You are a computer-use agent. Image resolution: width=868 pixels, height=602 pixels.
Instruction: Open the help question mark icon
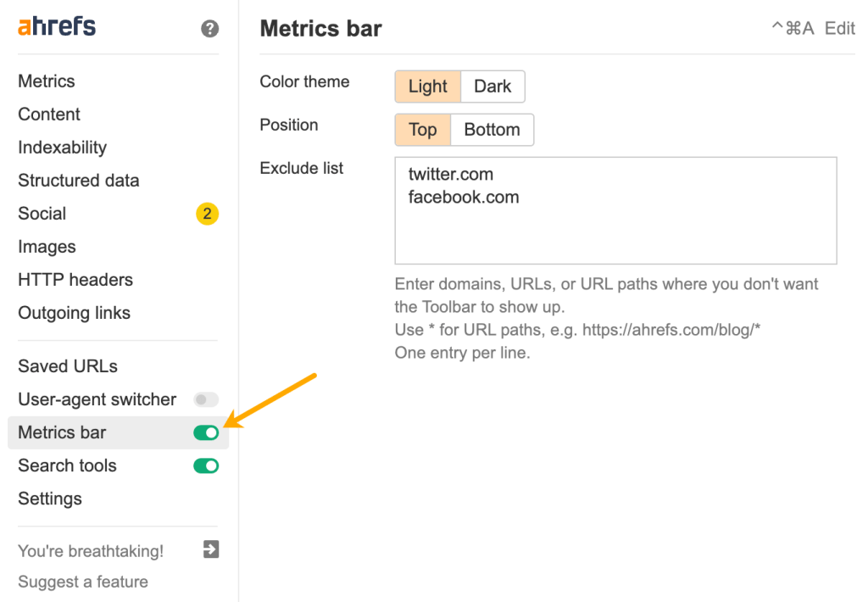click(x=208, y=28)
